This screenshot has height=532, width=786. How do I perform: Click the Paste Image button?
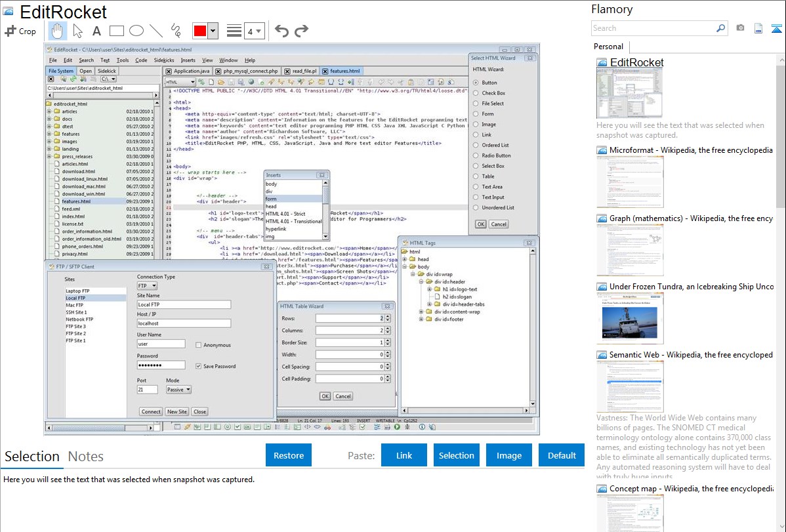(x=508, y=455)
